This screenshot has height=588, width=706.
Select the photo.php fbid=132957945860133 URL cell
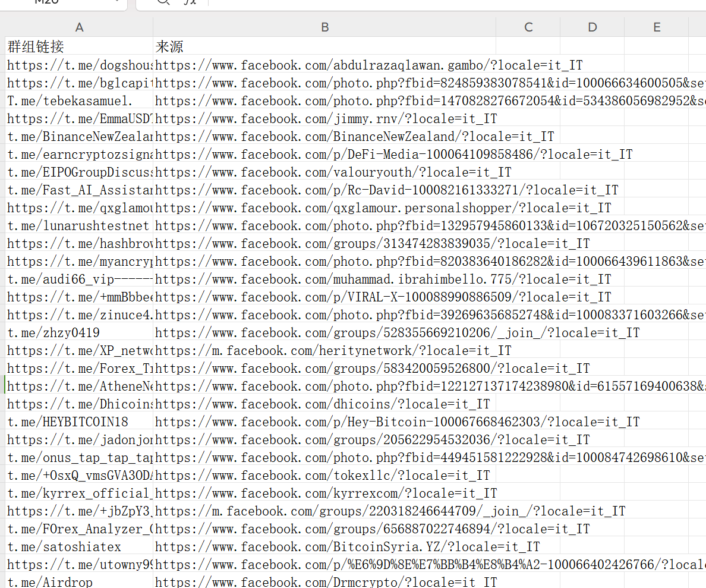click(x=324, y=225)
